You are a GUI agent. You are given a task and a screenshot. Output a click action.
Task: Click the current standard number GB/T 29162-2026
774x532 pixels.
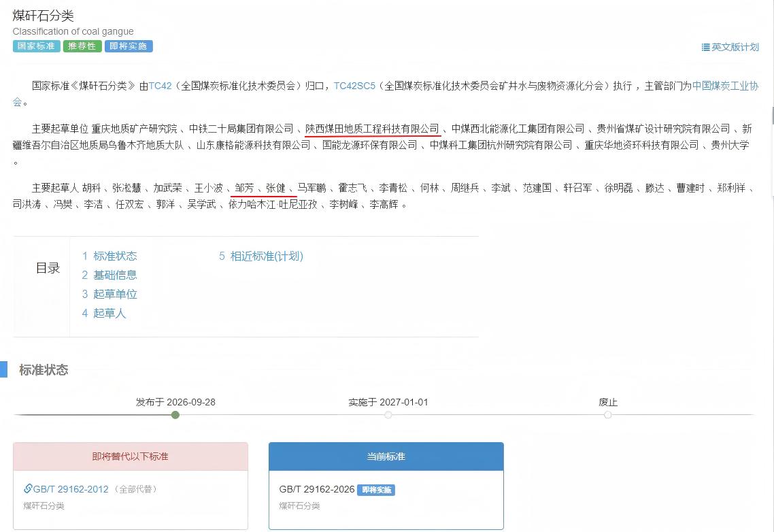[x=317, y=490]
